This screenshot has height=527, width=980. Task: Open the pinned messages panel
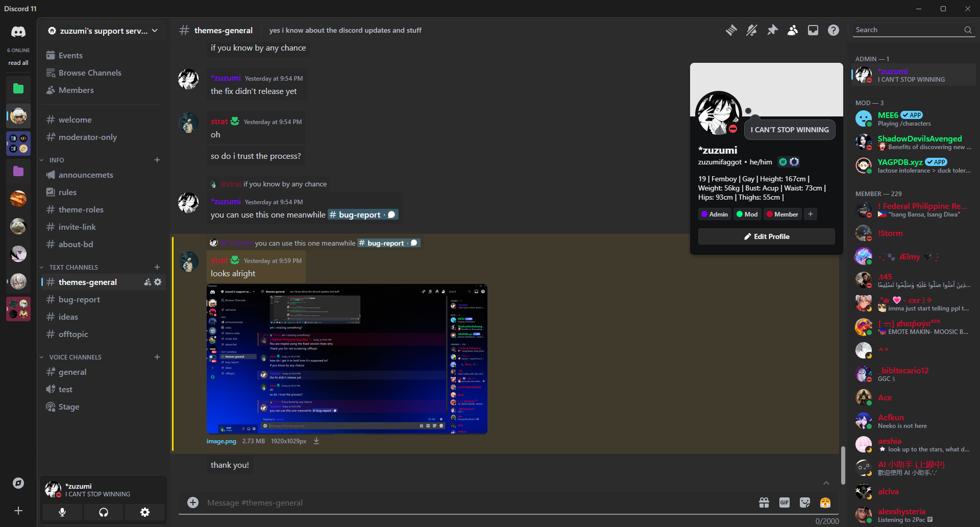tap(772, 30)
